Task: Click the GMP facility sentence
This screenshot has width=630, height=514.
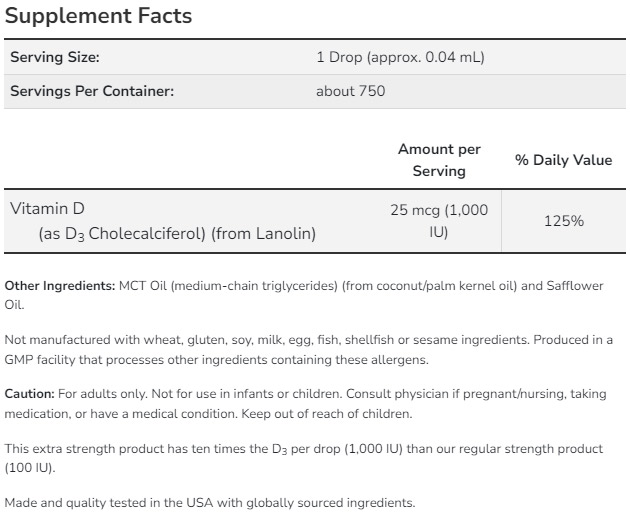Action: (200, 359)
